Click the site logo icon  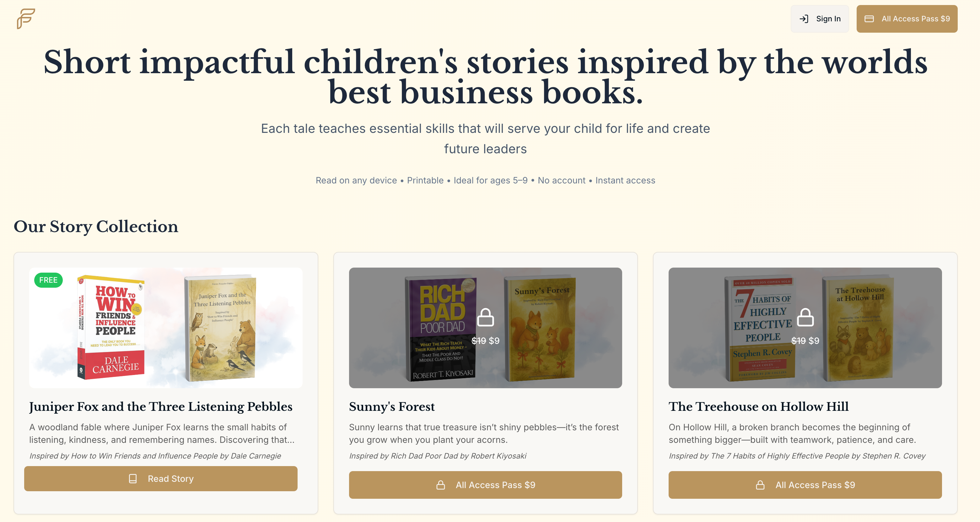coord(26,19)
